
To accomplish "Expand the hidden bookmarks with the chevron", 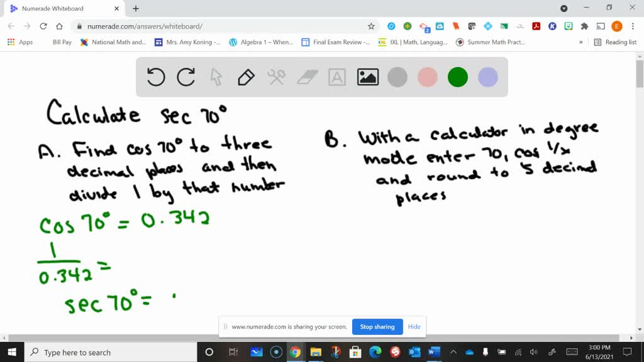I will click(580, 42).
